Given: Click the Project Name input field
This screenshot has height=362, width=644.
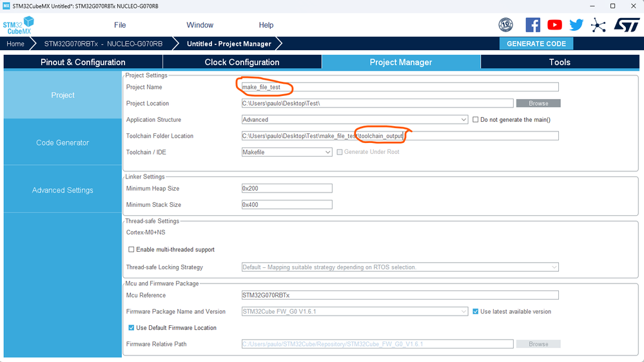Looking at the screenshot, I should 400,87.
